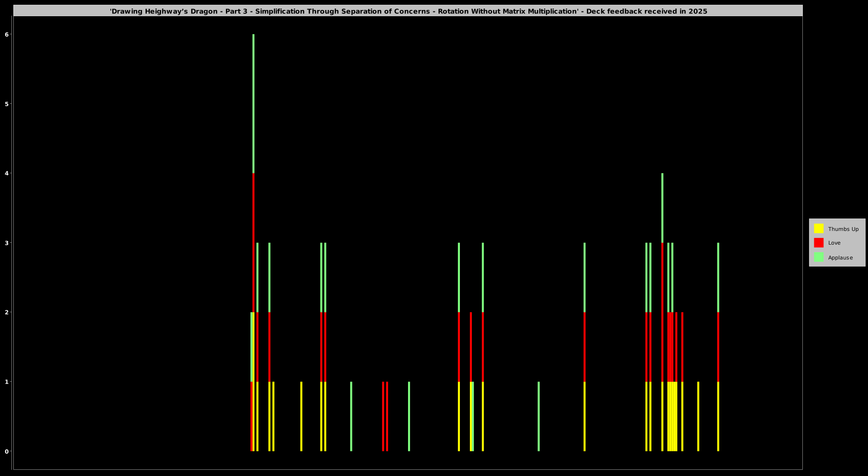Click the y-axis label 3

[x=7, y=243]
